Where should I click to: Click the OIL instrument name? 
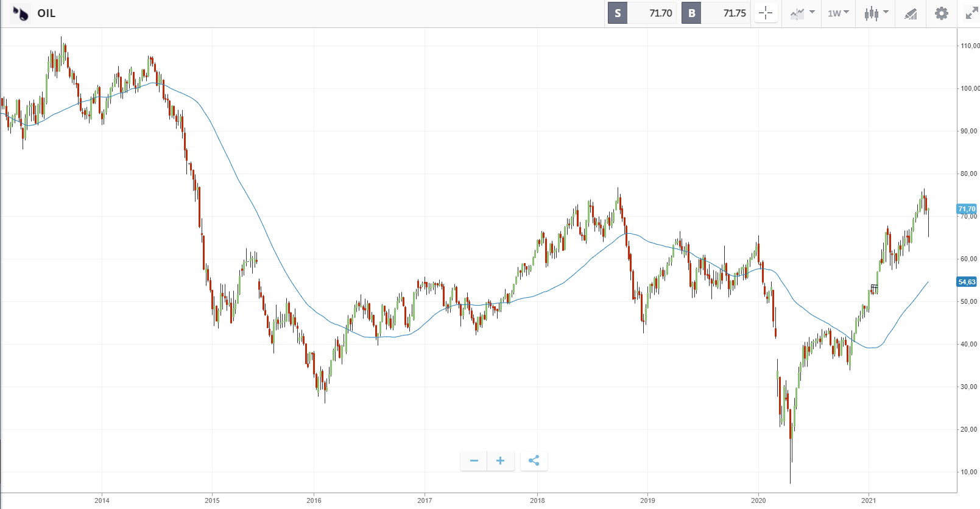[46, 13]
